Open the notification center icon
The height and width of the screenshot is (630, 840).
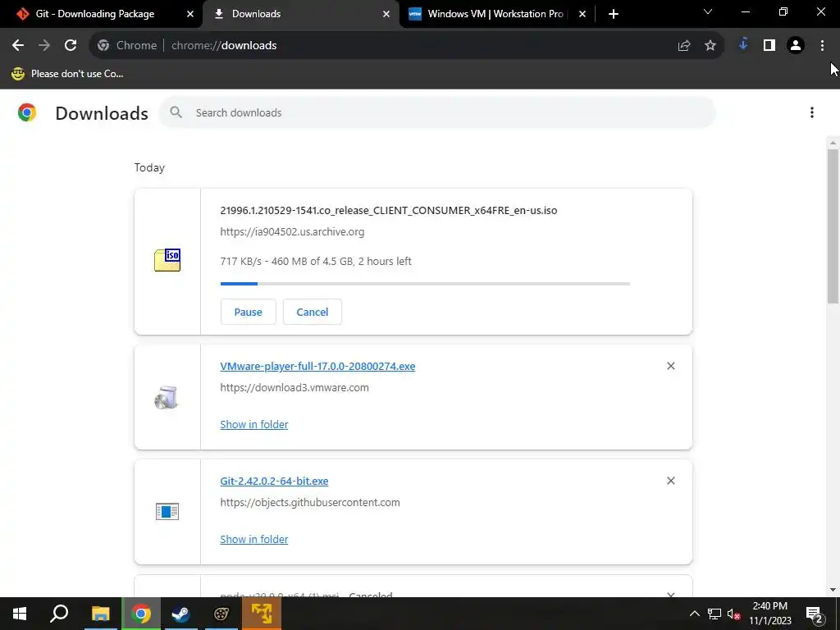815,614
